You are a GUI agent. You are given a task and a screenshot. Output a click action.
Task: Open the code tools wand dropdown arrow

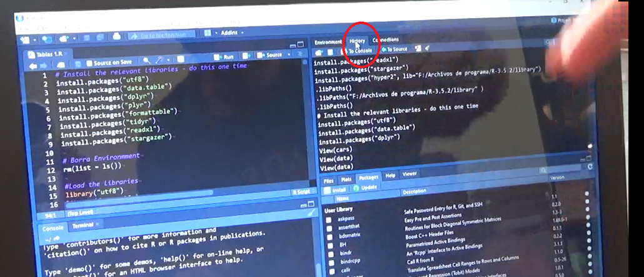168,60
